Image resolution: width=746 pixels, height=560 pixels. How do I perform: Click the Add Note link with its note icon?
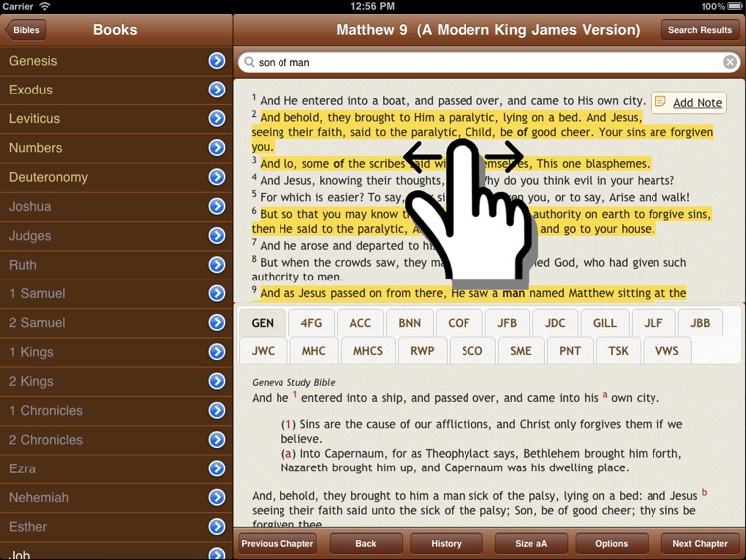(x=688, y=102)
